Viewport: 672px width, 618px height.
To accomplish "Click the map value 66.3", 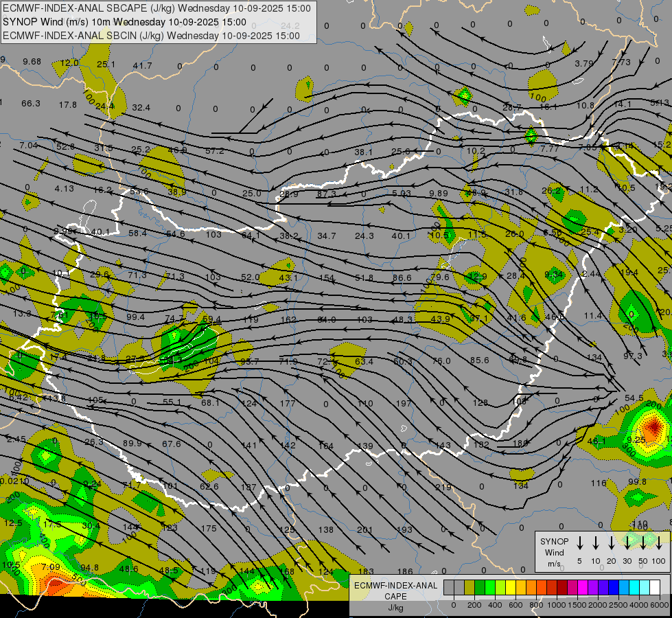I will pos(30,104).
